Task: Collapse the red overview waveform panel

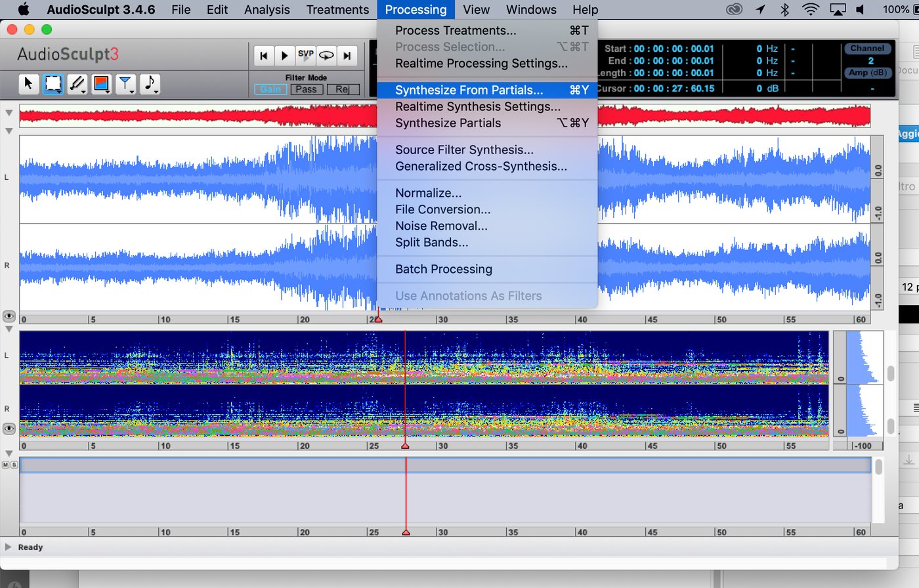Action: click(9, 113)
